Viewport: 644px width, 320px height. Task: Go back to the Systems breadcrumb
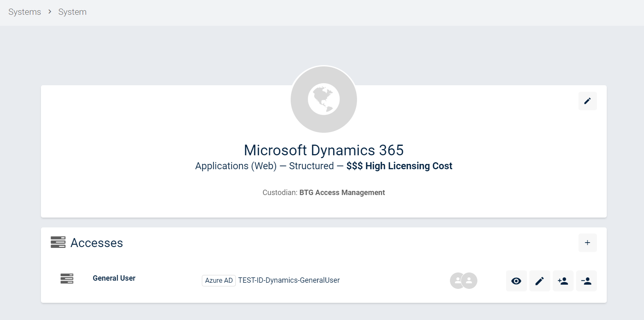pyautogui.click(x=25, y=12)
